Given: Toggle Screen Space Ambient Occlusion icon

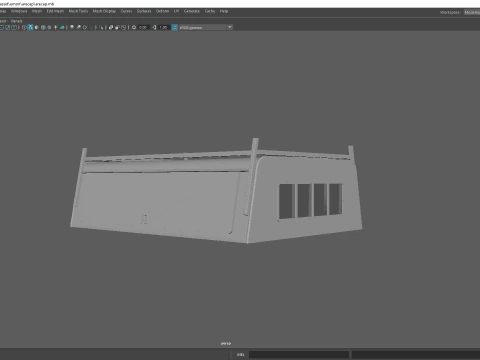Looking at the screenshot, I should 72,27.
